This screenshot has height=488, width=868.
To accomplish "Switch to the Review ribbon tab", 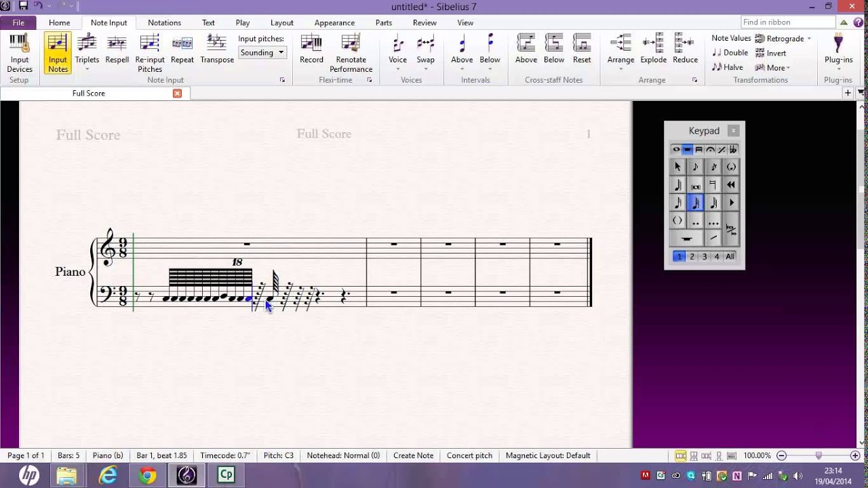I will pyautogui.click(x=425, y=22).
